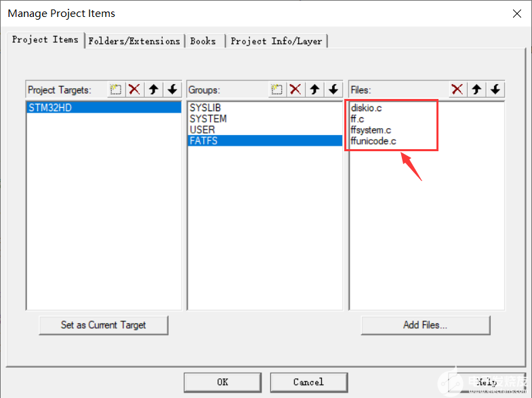
Task: Move file down in Files list
Action: [495, 89]
